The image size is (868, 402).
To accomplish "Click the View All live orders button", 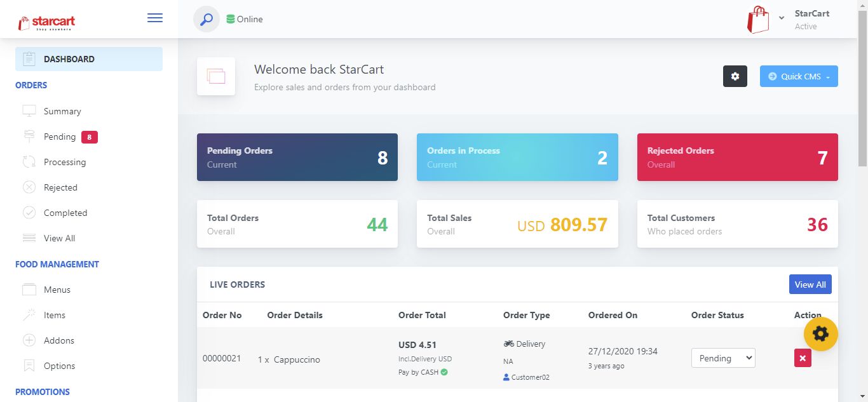I will 810,285.
